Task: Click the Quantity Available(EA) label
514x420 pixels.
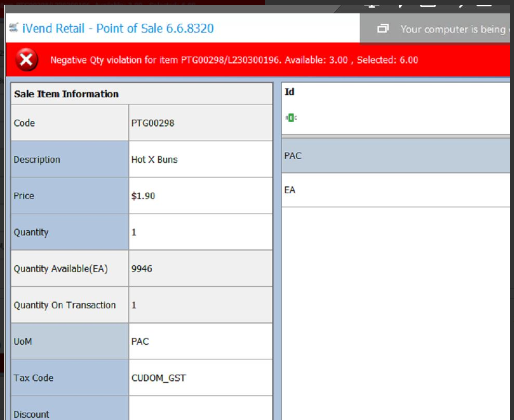Action: (61, 269)
